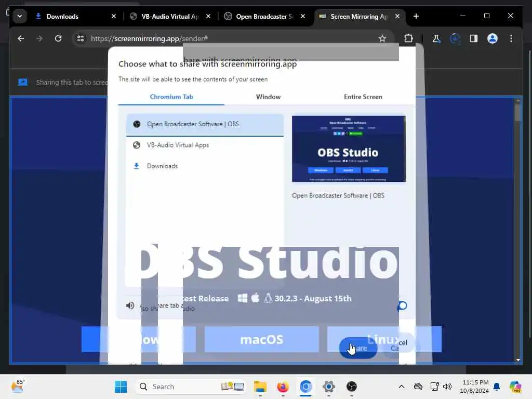The height and width of the screenshot is (399, 532).
Task: Reload the current page
Action: coord(58,38)
